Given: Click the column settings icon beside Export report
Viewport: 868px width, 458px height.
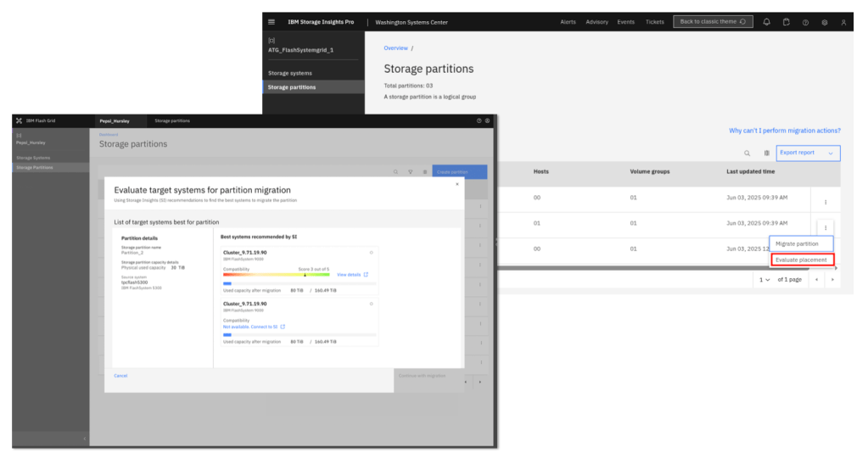Looking at the screenshot, I should (766, 153).
